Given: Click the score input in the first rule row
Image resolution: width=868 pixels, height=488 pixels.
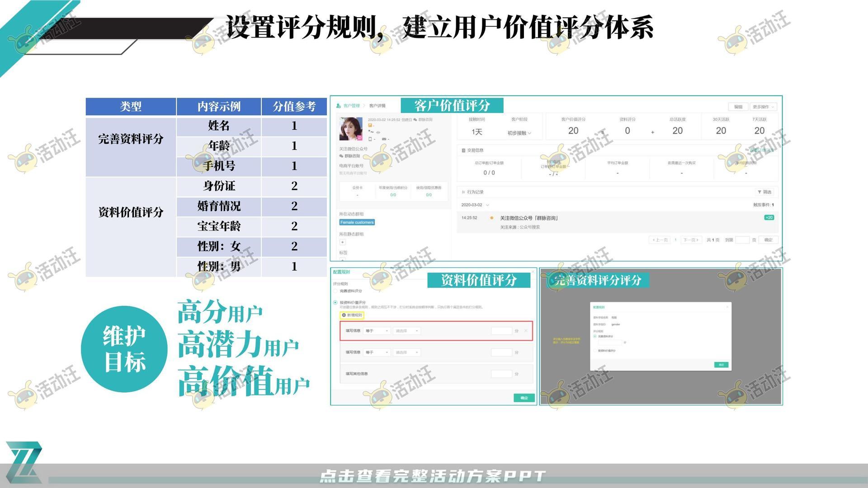Looking at the screenshot, I should (x=501, y=331).
